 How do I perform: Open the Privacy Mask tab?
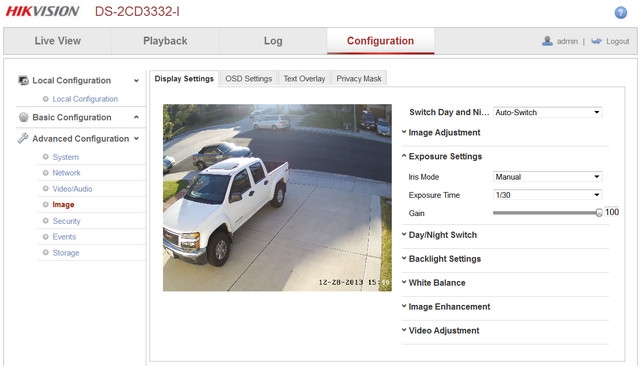359,78
